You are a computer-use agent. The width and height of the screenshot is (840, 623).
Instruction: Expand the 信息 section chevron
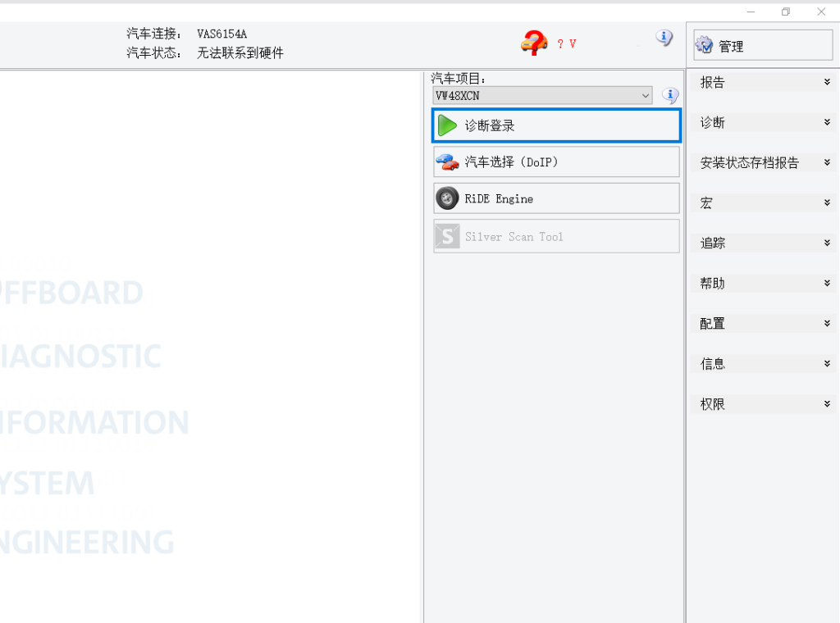827,363
